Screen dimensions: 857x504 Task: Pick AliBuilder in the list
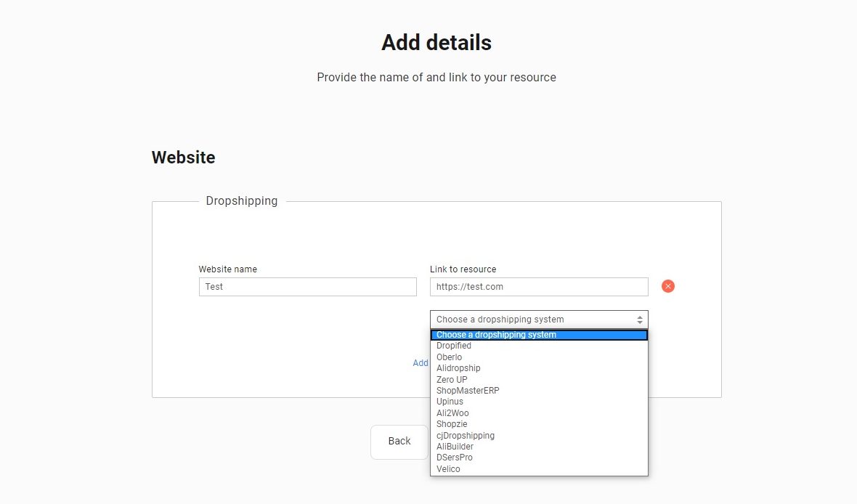539,446
